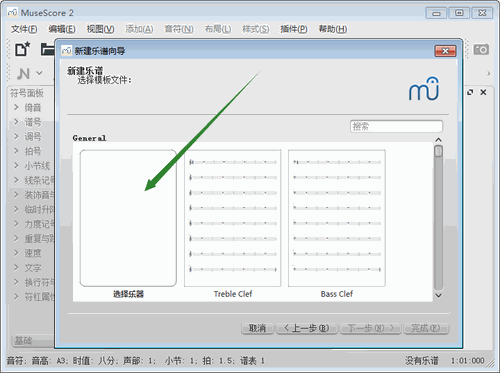Open the 布局(L) menu
Screen dimensions: 500x373
(x=218, y=29)
